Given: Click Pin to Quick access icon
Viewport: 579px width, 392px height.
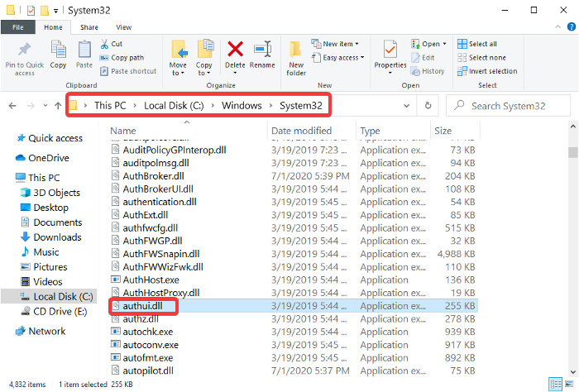Looking at the screenshot, I should pos(24,50).
